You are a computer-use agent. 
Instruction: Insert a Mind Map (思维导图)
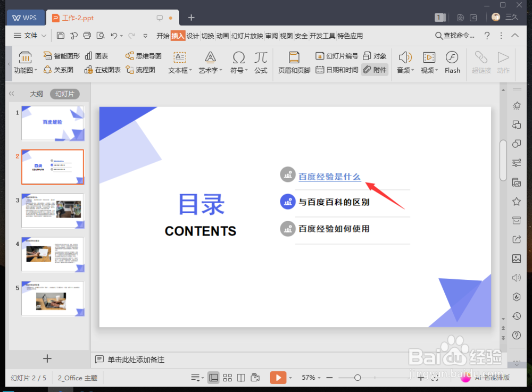(143, 56)
